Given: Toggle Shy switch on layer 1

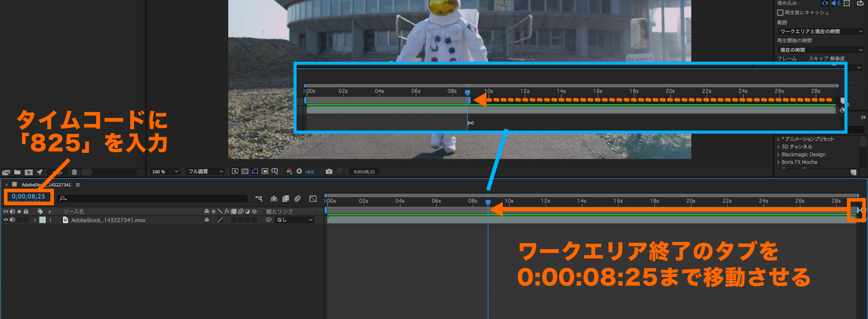Looking at the screenshot, I should tap(207, 220).
